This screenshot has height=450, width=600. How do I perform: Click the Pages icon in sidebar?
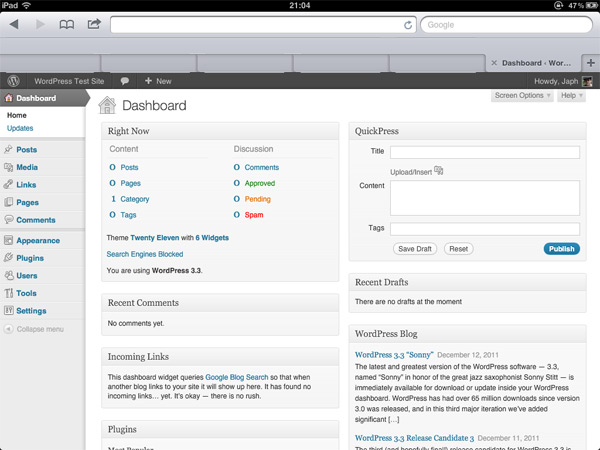click(8, 202)
